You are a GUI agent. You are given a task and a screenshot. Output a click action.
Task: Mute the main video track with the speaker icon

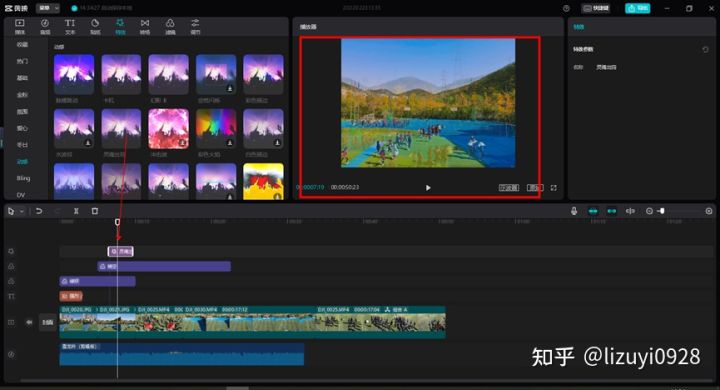[x=29, y=322]
